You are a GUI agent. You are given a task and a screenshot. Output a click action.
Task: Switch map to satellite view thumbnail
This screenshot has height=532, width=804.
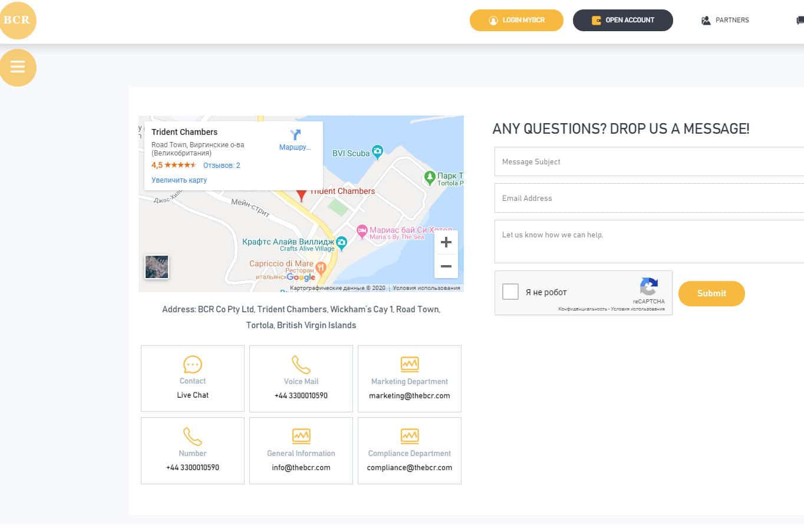(157, 267)
